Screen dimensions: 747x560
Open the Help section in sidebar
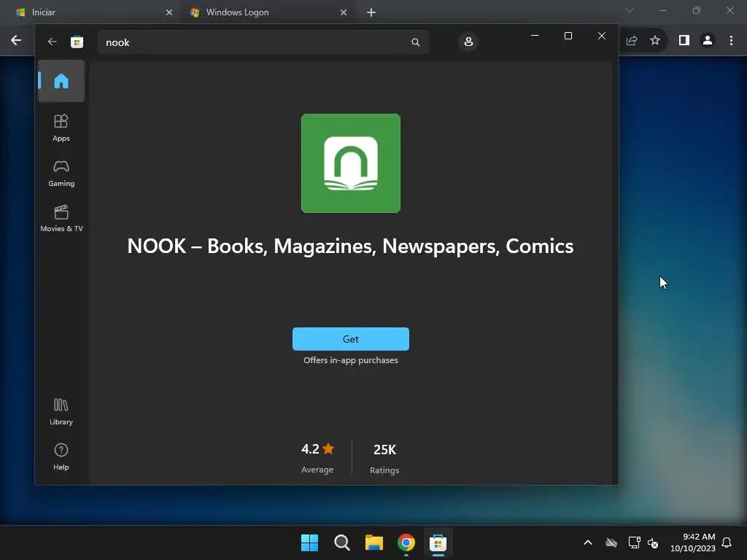61,456
